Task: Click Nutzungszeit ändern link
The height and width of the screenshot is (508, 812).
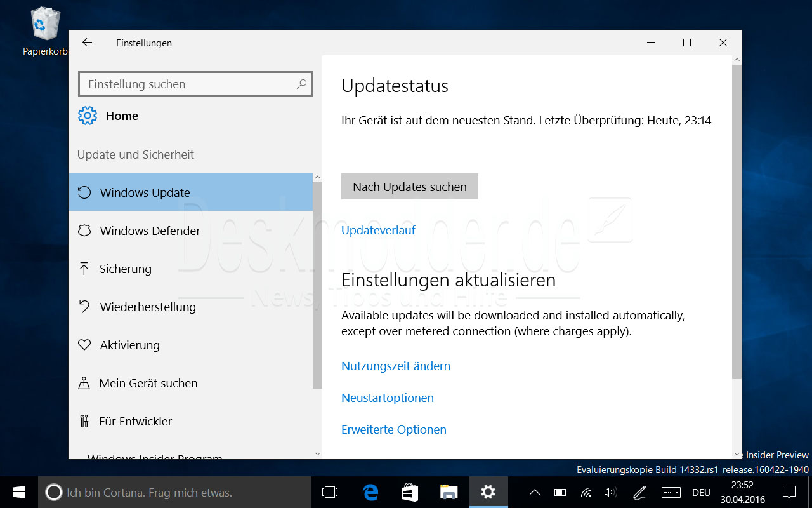Action: click(x=396, y=366)
